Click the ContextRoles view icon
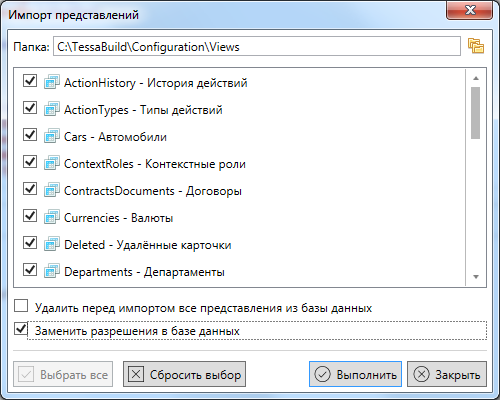This screenshot has height=400, width=500. (x=52, y=163)
